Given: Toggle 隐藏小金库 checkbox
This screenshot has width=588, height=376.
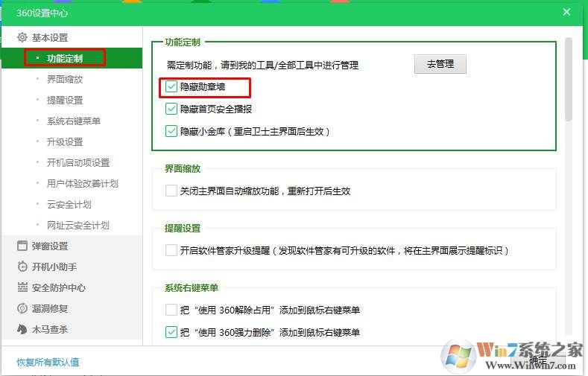Looking at the screenshot, I should pyautogui.click(x=171, y=131).
